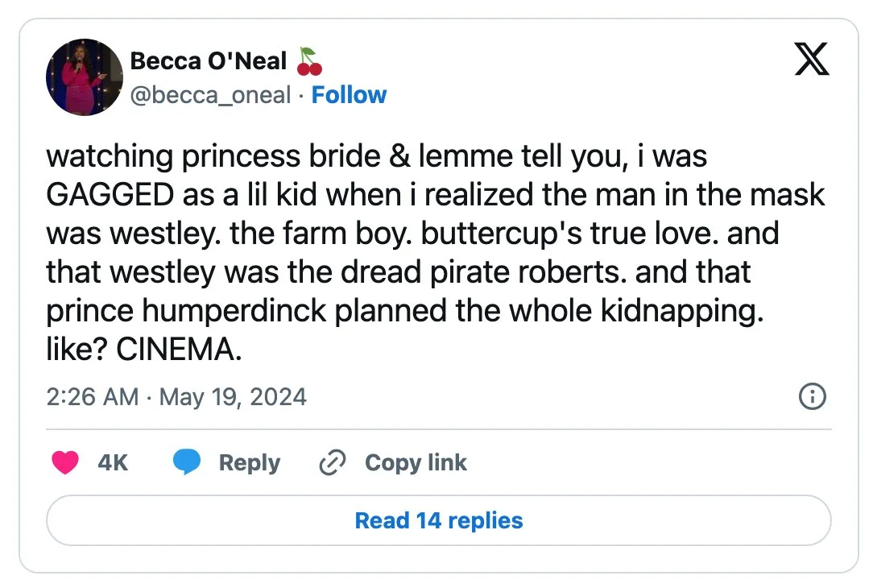Click the cherry emoji beside the name

(x=309, y=61)
